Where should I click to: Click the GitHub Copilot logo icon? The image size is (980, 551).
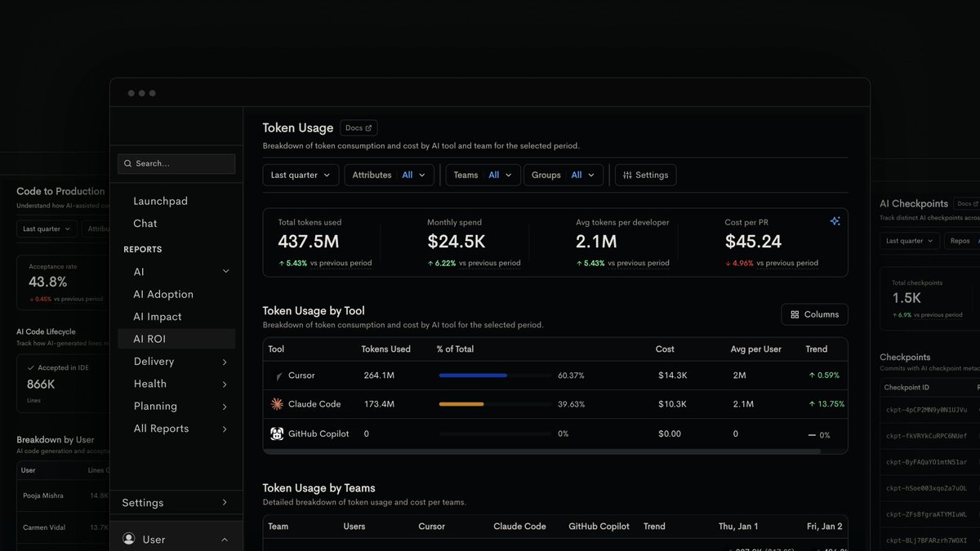pyautogui.click(x=278, y=433)
